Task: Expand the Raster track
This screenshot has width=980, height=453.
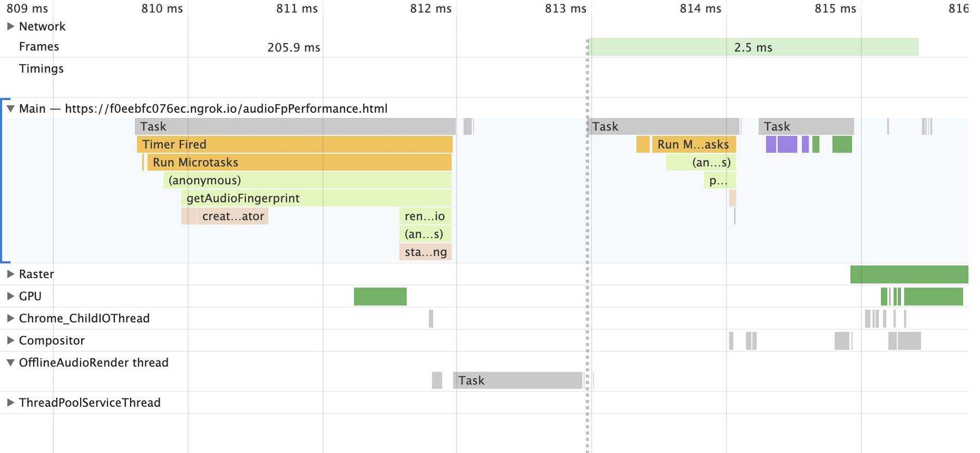Action: pyautogui.click(x=10, y=274)
